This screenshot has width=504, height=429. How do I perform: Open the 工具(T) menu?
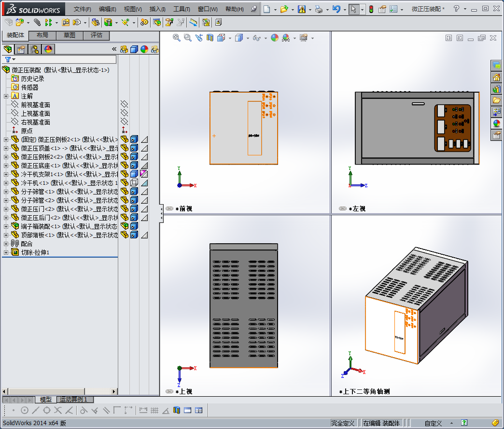click(182, 9)
